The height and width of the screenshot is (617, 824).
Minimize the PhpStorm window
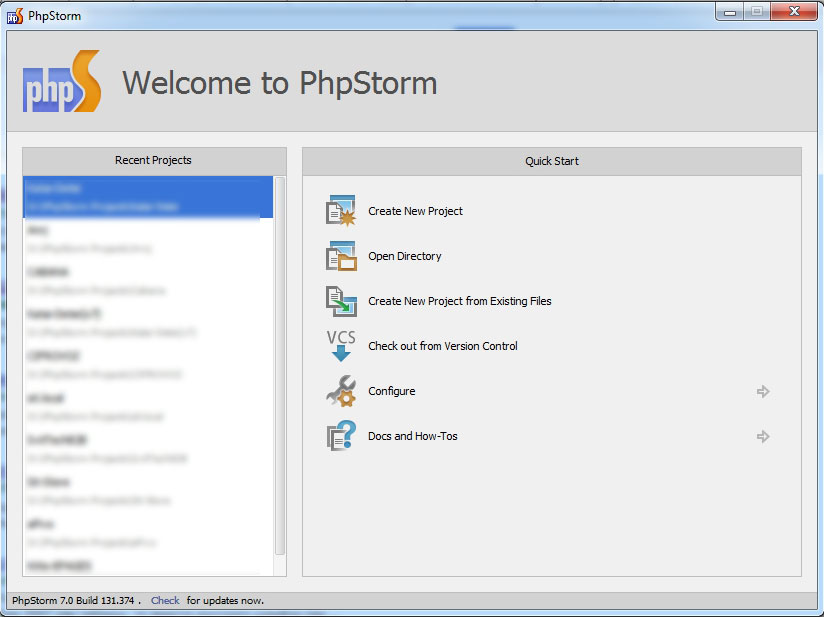[x=729, y=12]
